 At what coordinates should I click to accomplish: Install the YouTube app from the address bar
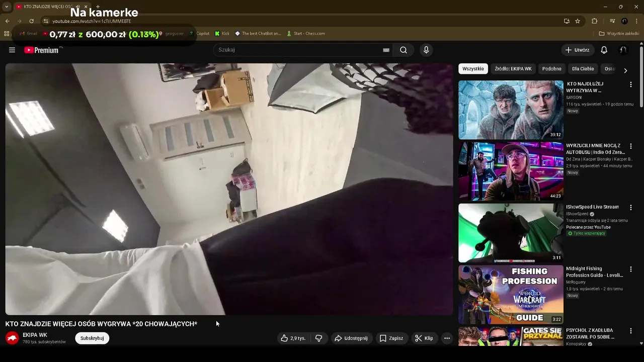click(567, 21)
